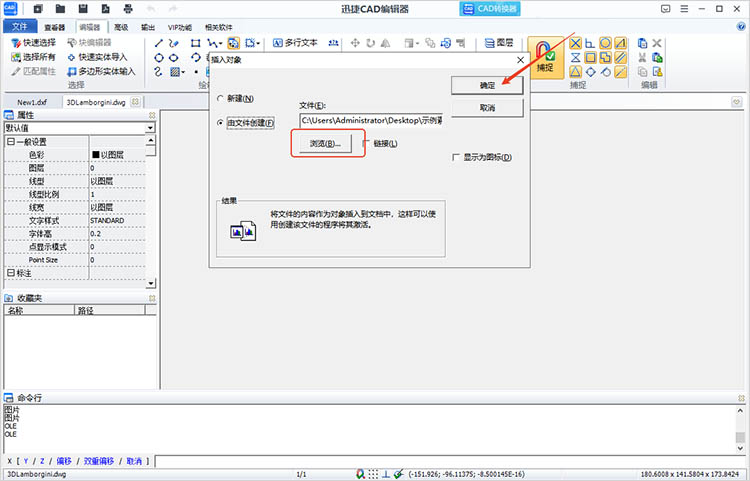Click the file path input field
This screenshot has width=750, height=481.
[371, 120]
